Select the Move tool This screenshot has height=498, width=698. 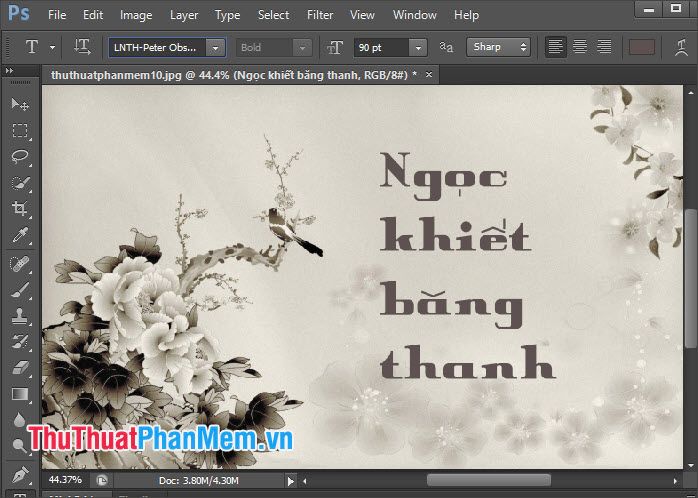pyautogui.click(x=20, y=104)
